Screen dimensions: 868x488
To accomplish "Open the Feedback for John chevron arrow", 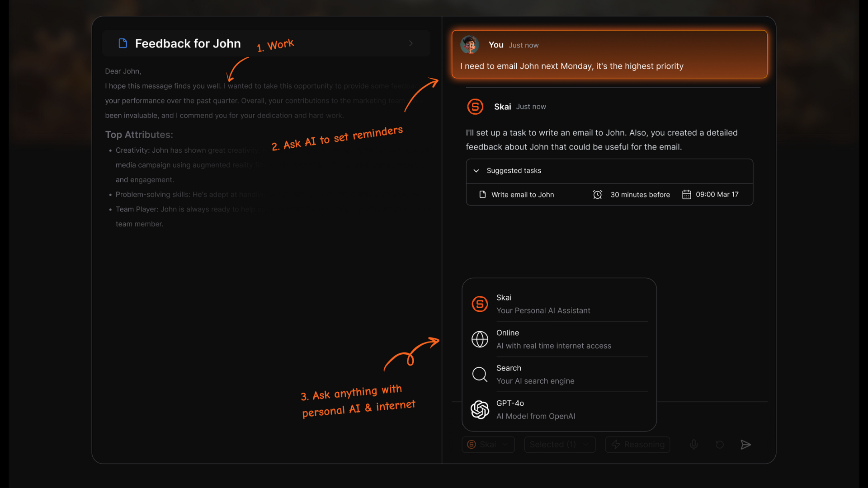I will 411,43.
